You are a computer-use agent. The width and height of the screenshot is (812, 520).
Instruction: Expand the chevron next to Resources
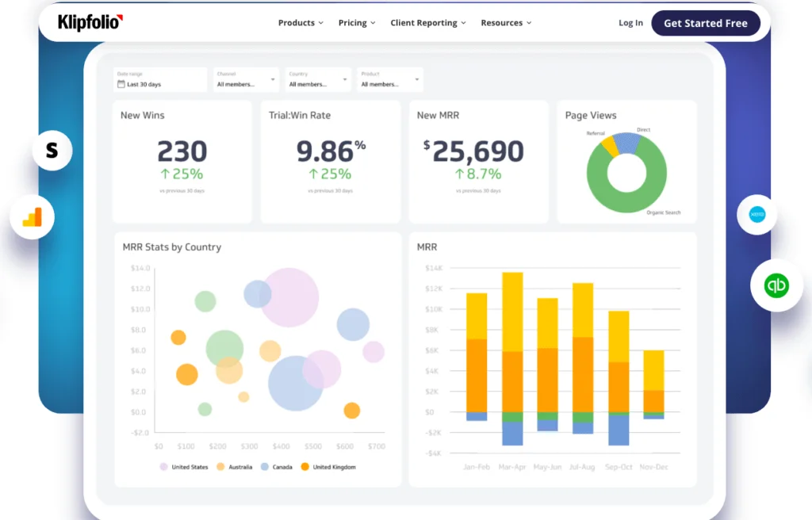(529, 23)
